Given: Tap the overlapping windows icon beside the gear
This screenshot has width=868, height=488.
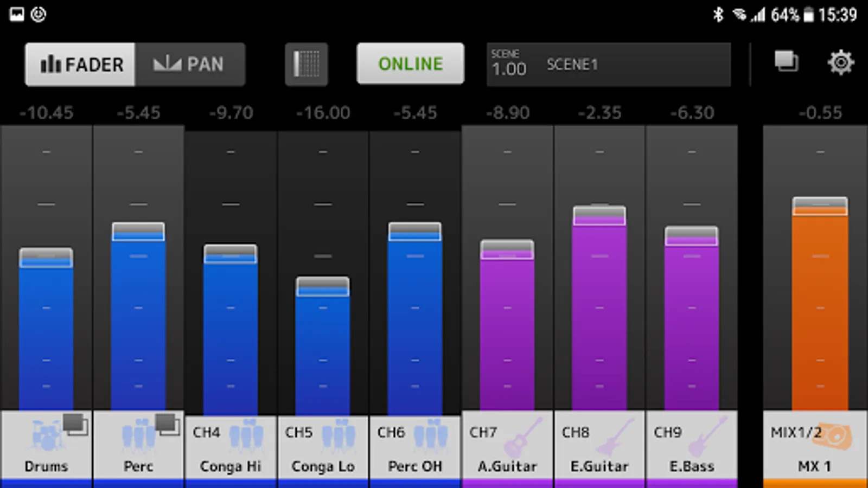Looking at the screenshot, I should (x=786, y=61).
